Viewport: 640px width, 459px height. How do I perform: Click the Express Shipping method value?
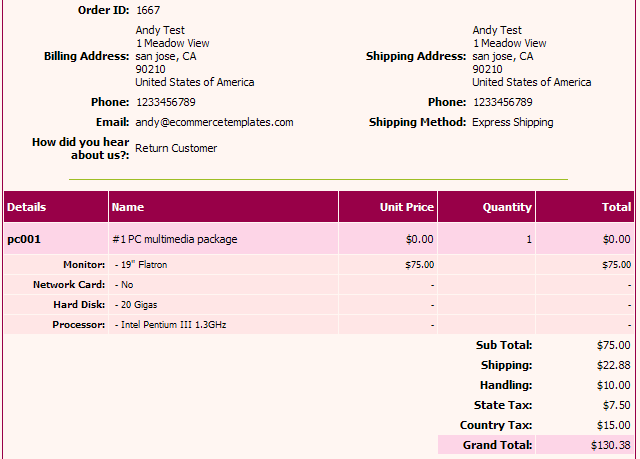[512, 122]
